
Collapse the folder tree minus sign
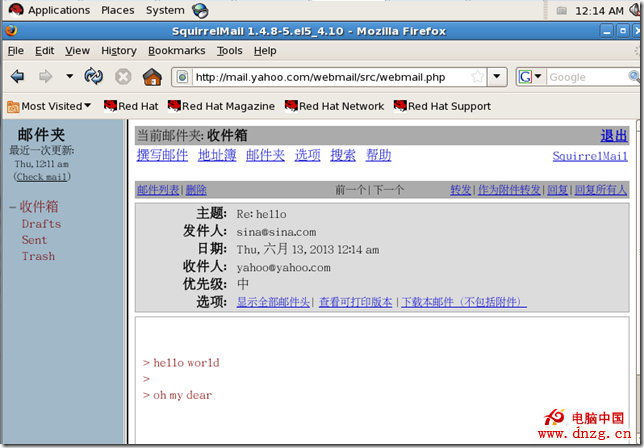pyautogui.click(x=13, y=207)
